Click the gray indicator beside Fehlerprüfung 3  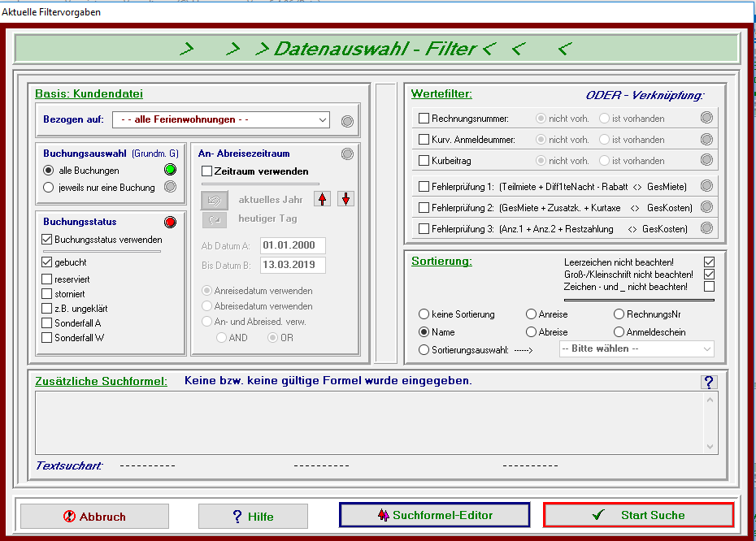click(707, 229)
